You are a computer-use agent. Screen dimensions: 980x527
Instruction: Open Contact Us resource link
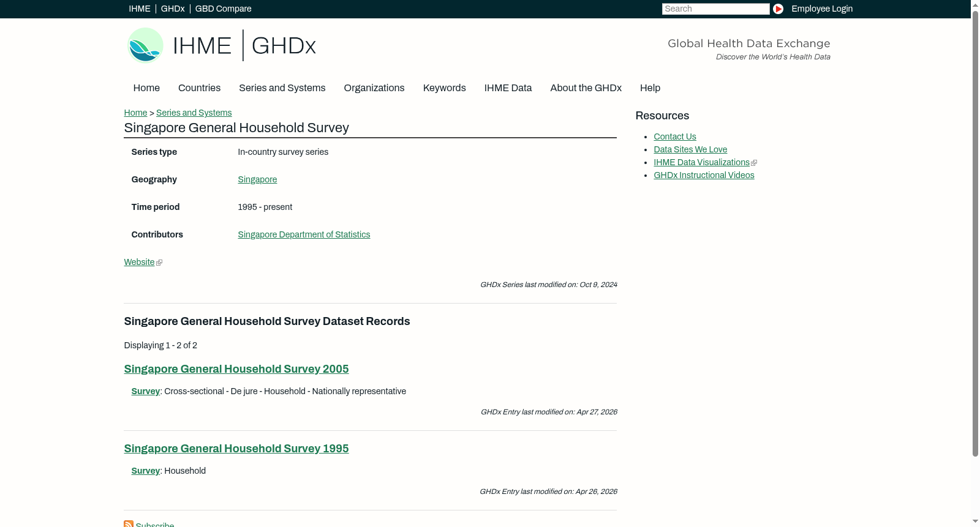pyautogui.click(x=675, y=136)
